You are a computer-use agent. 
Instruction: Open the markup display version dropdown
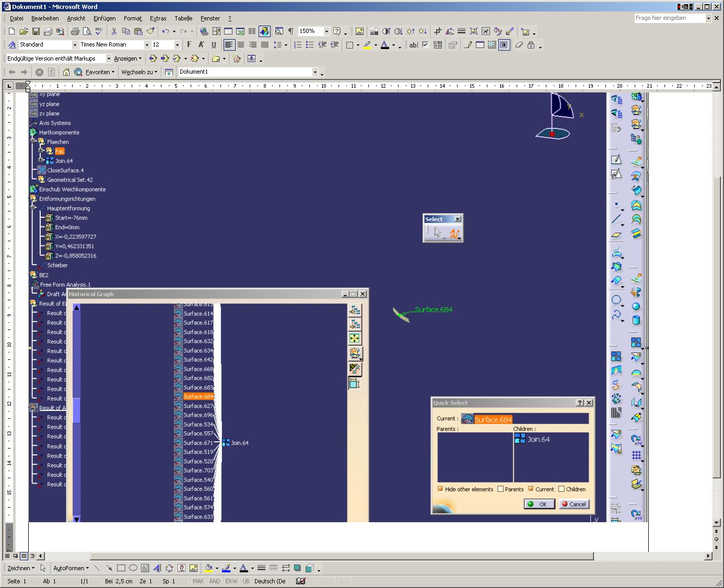coord(109,58)
